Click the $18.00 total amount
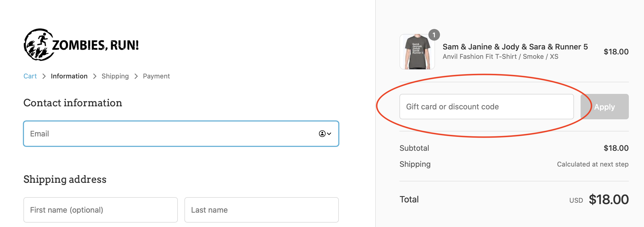 coord(609,199)
